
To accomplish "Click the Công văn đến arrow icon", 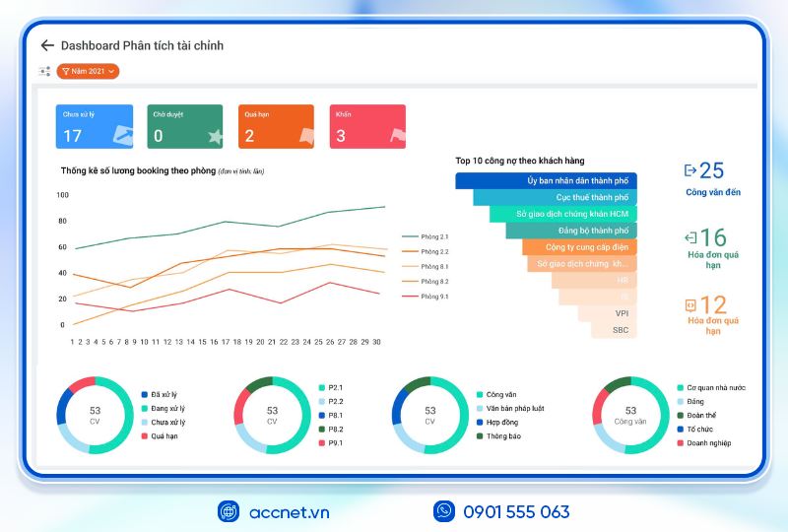I will coord(689,170).
